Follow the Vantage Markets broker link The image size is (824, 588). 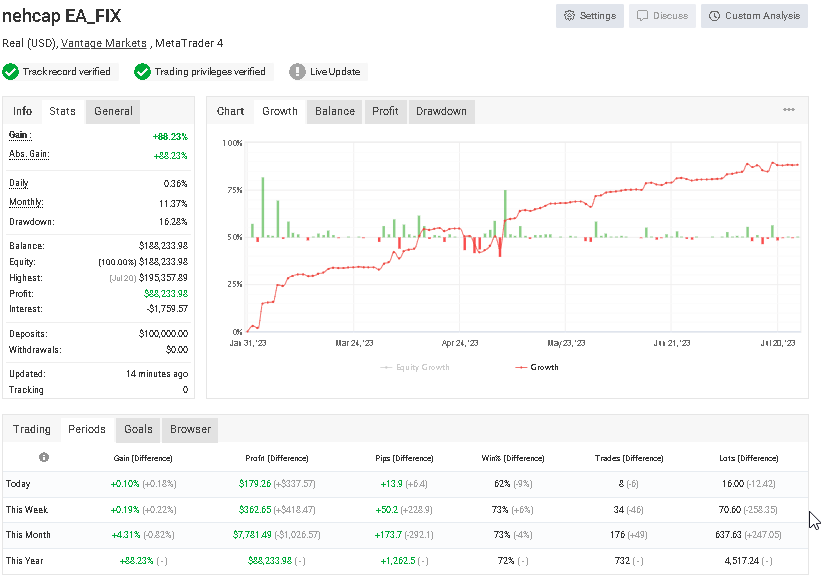[x=105, y=43]
